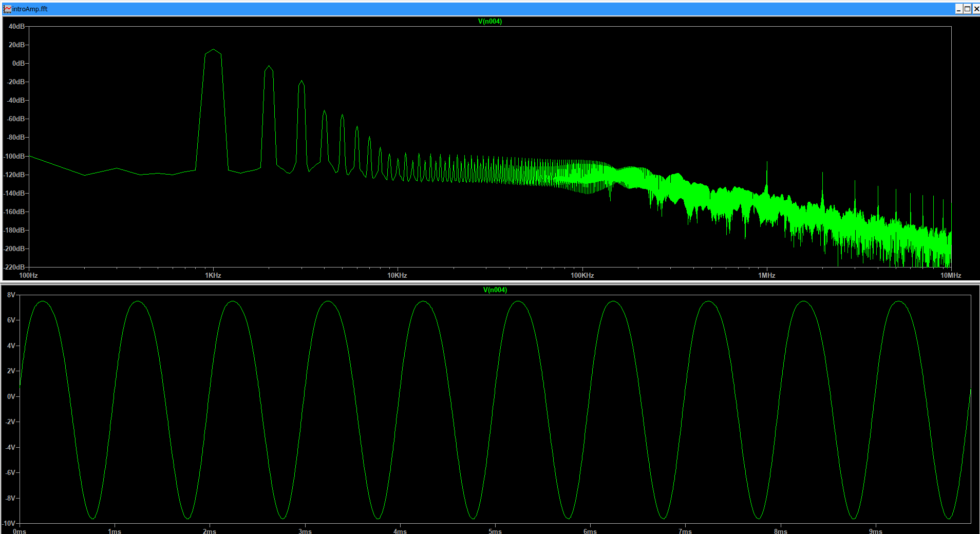Click the 100Hz label at the axis start
The width and height of the screenshot is (980, 534).
pyautogui.click(x=28, y=275)
